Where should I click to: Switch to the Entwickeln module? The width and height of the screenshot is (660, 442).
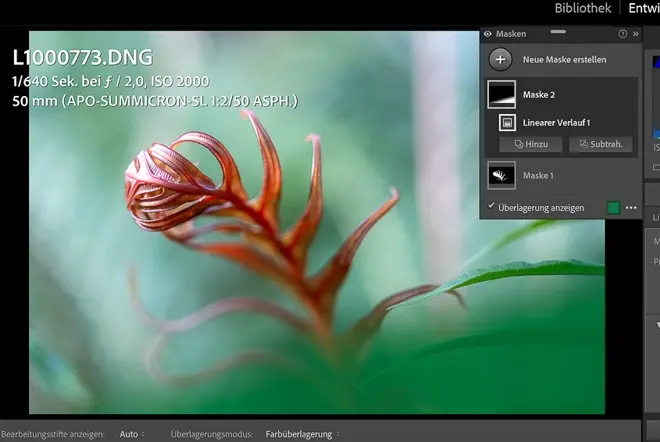(x=644, y=9)
